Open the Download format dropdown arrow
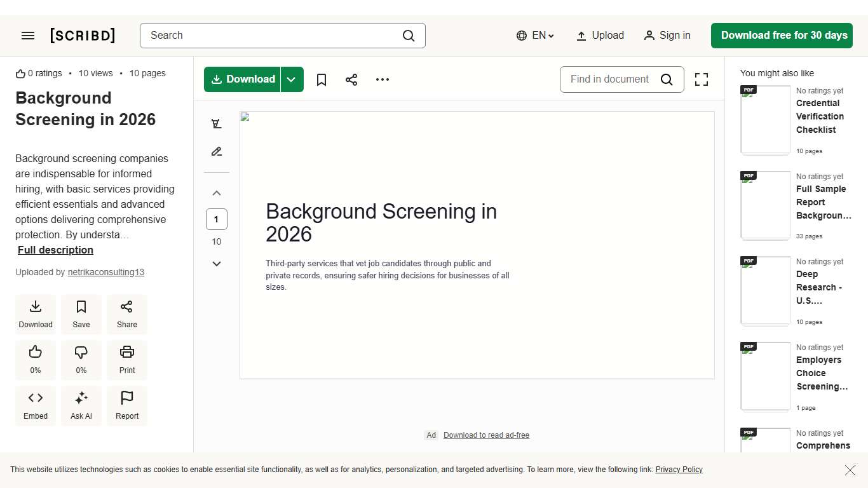The width and height of the screenshot is (868, 488). [292, 79]
